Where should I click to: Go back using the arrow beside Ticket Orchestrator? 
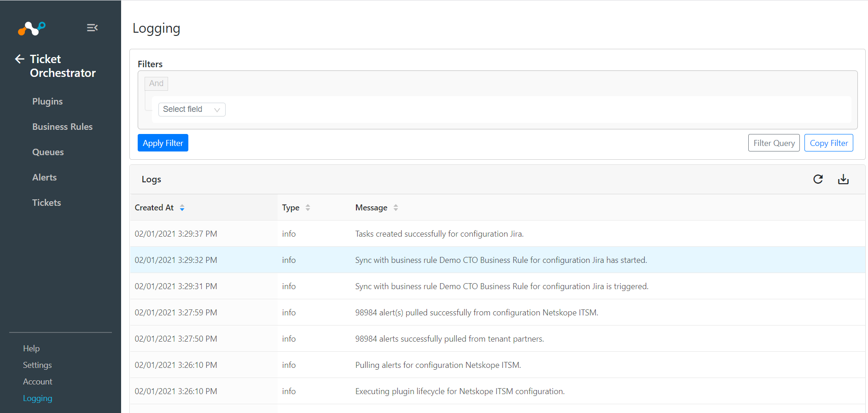19,59
